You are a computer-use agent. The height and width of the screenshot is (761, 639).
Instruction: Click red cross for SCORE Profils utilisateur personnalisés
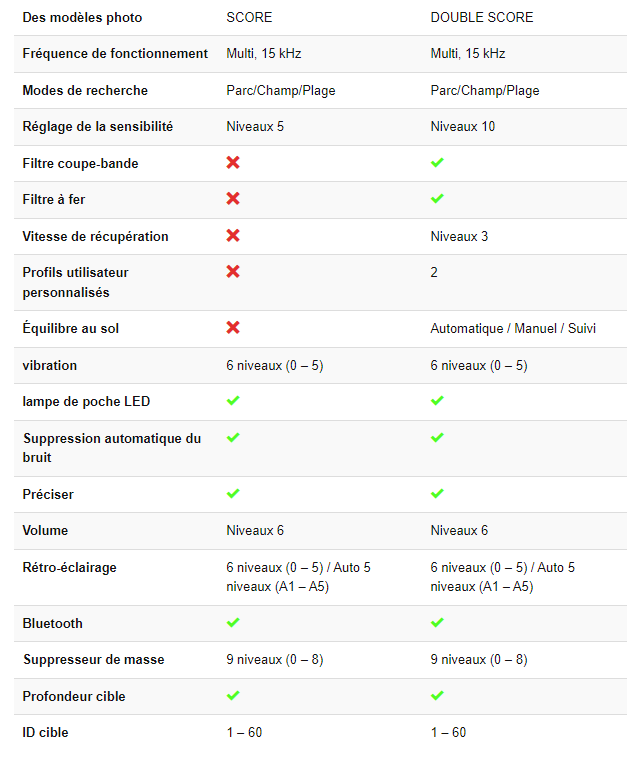point(233,272)
